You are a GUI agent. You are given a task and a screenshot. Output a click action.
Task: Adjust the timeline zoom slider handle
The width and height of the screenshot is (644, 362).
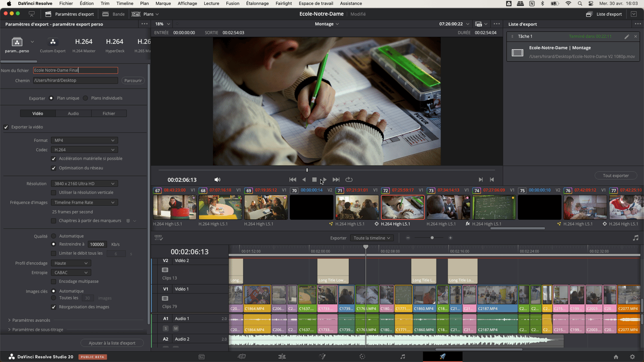pyautogui.click(x=432, y=238)
